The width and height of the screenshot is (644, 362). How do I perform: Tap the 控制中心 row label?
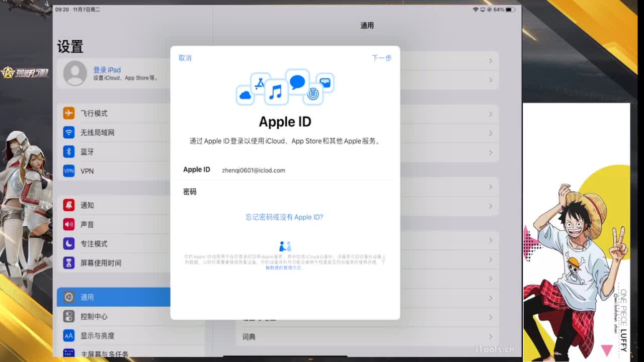94,316
